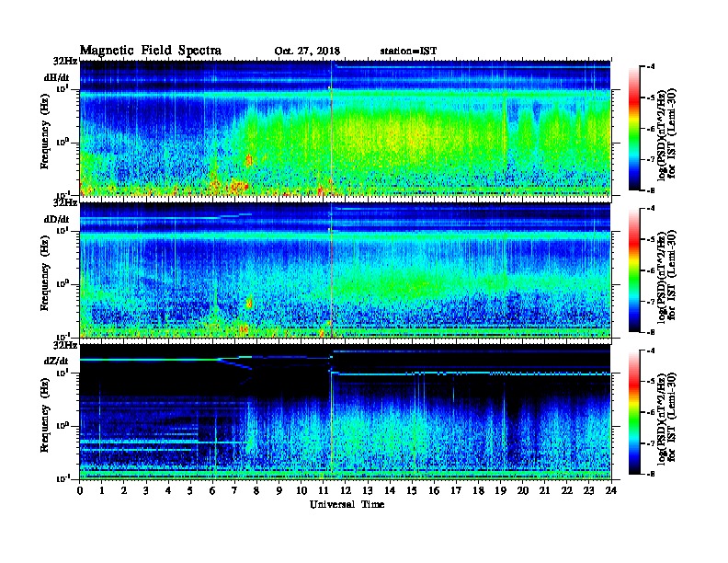Open the dH/dt spectrogram plot area
Image resolution: width=728 pixels, height=563 pixels.
(x=346, y=128)
